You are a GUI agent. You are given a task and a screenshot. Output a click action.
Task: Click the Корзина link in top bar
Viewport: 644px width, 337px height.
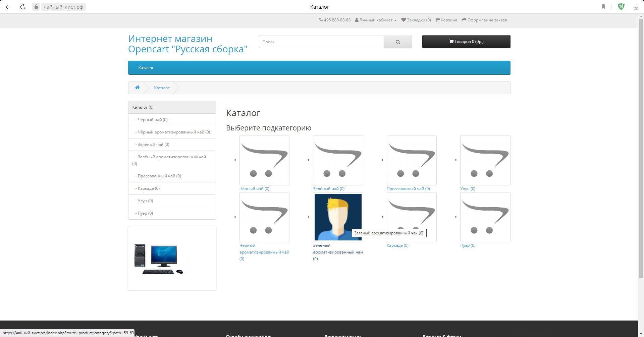tap(446, 20)
